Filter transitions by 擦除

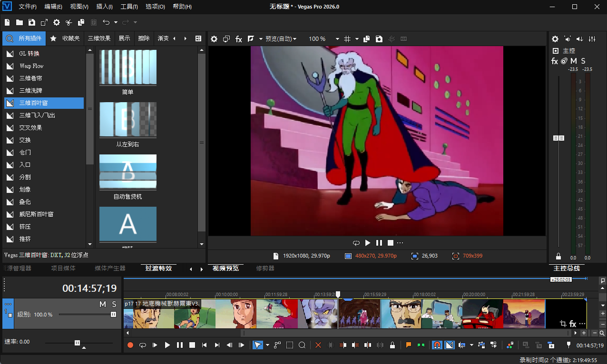click(x=144, y=38)
